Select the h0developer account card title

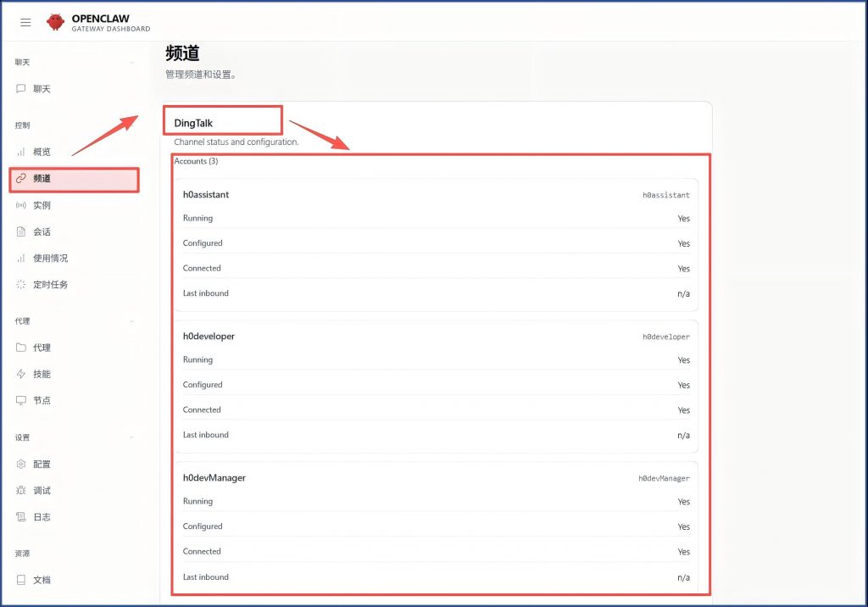click(209, 337)
